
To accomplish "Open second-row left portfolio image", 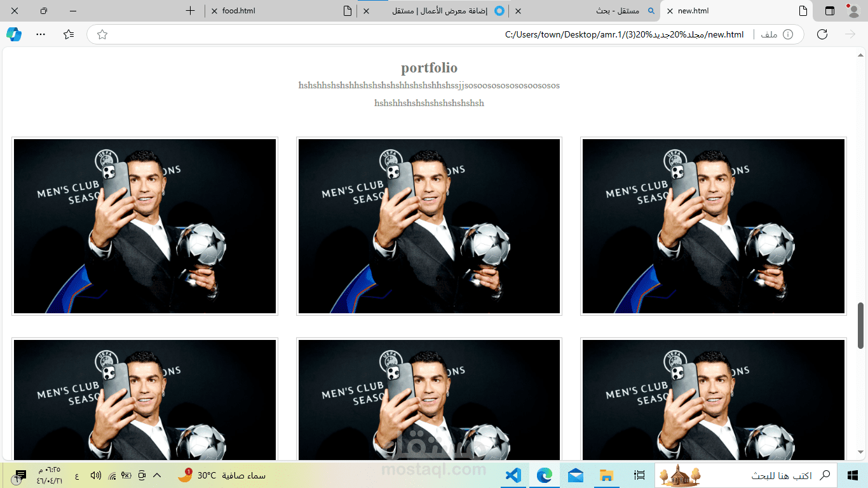I will pos(145,400).
